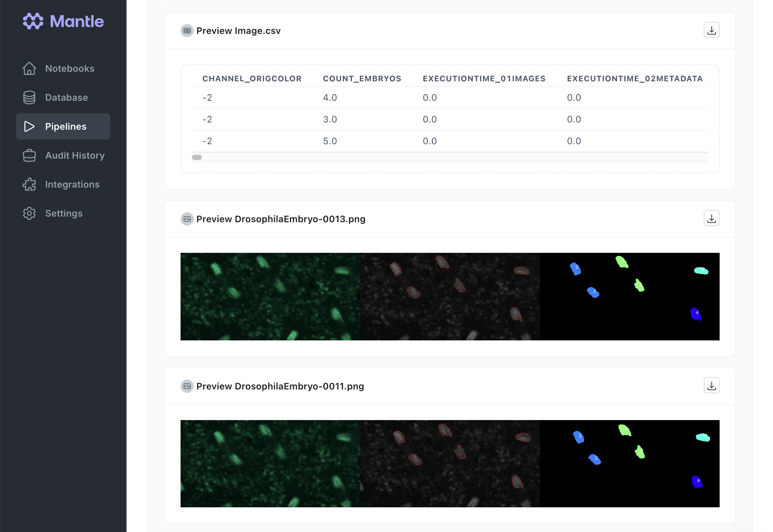The height and width of the screenshot is (532, 773).
Task: Click the COUNT_EMBRYOS column header
Action: [362, 79]
